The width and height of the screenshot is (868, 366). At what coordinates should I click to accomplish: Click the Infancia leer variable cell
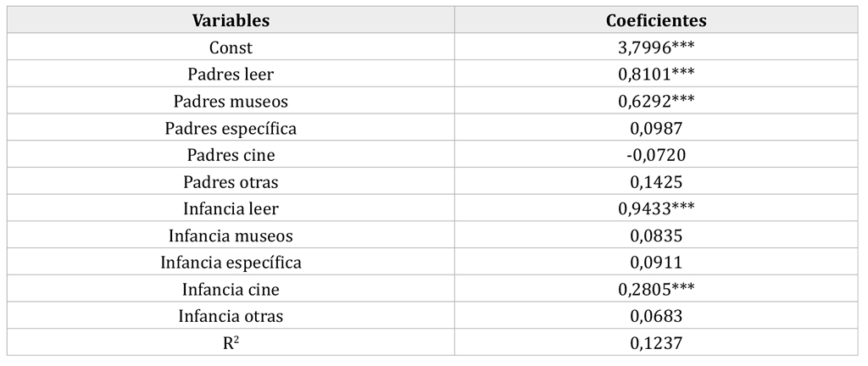click(x=231, y=208)
